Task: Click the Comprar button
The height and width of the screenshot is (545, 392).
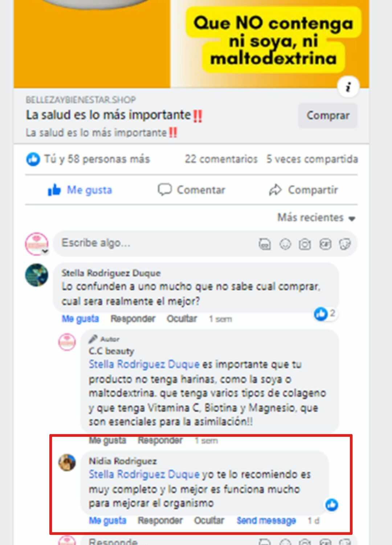Action: [328, 116]
